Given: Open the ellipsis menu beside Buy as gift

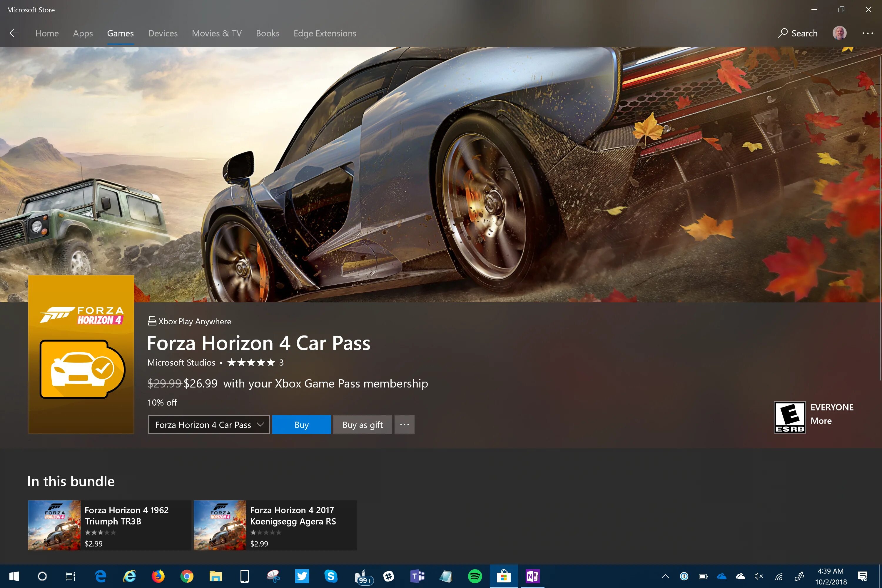Looking at the screenshot, I should pyautogui.click(x=404, y=425).
